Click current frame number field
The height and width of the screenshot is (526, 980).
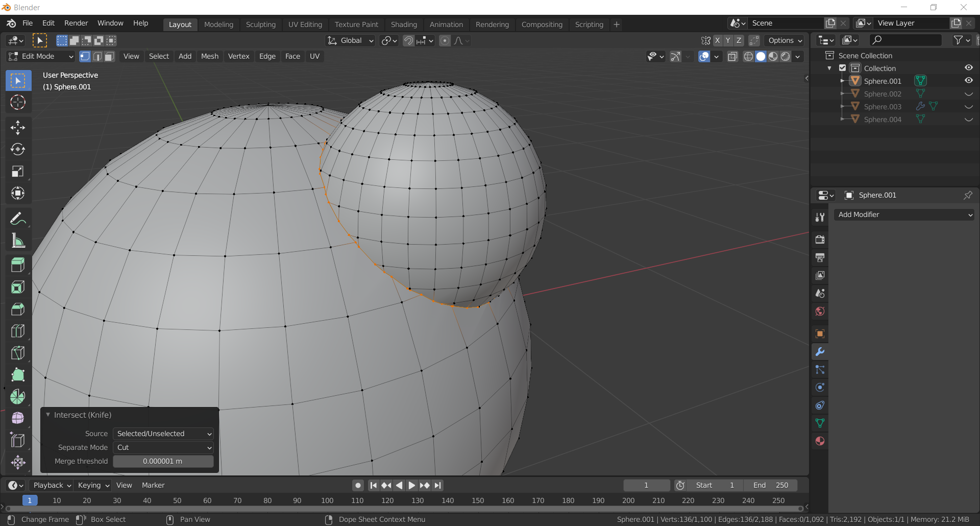tap(646, 485)
